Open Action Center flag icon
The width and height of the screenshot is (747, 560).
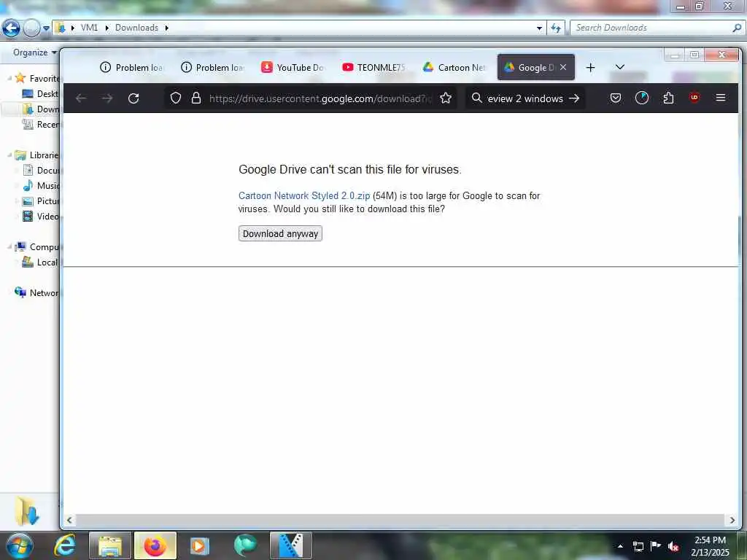point(655,545)
